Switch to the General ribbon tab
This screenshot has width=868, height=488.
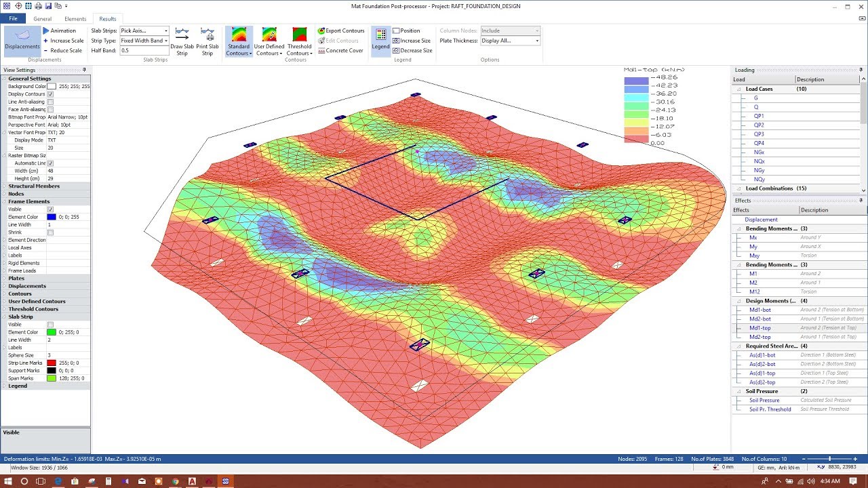pos(42,18)
